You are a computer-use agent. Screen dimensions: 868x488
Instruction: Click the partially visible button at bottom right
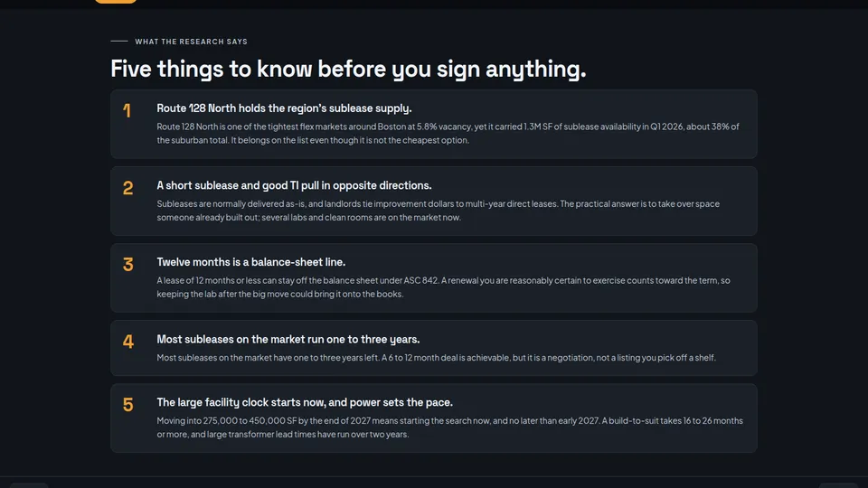(839, 485)
